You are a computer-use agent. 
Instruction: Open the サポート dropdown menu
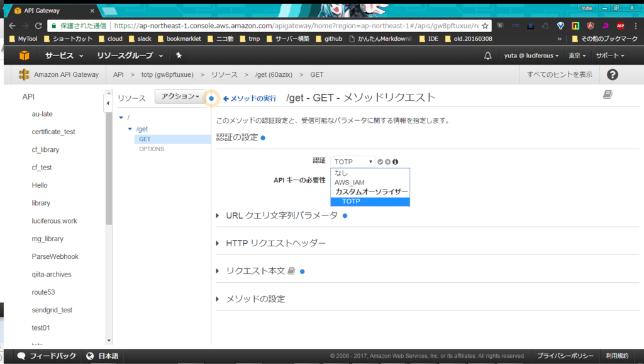coord(610,55)
